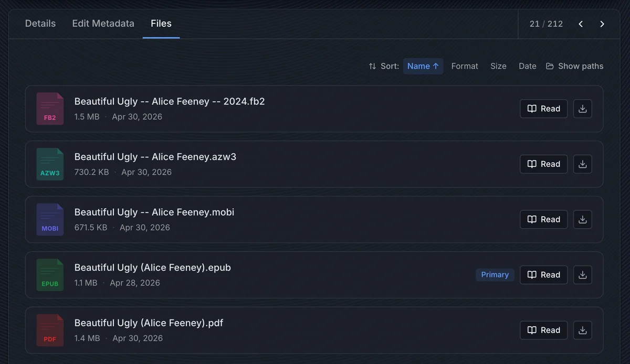Go to the previous book with the left chevron
Image resolution: width=630 pixels, height=364 pixels.
[x=581, y=24]
